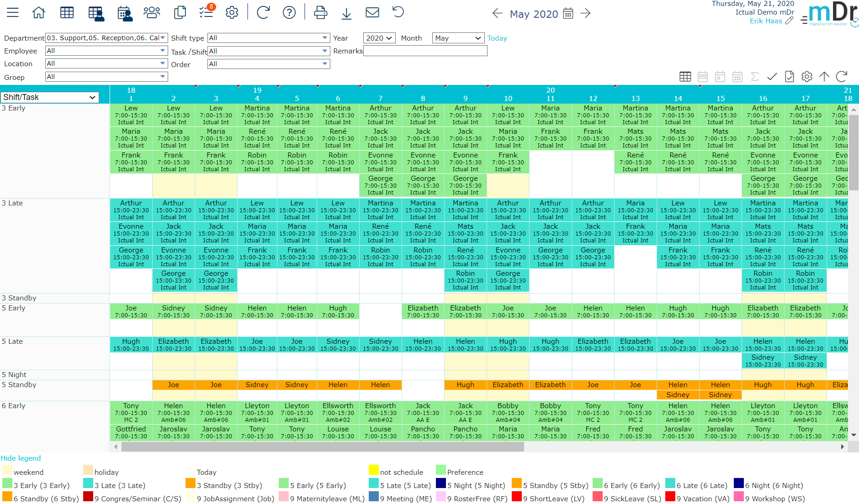Viewport: 859px width, 504px height.
Task: Edit profile with pencil next to Erik Haas
Action: pyautogui.click(x=789, y=21)
